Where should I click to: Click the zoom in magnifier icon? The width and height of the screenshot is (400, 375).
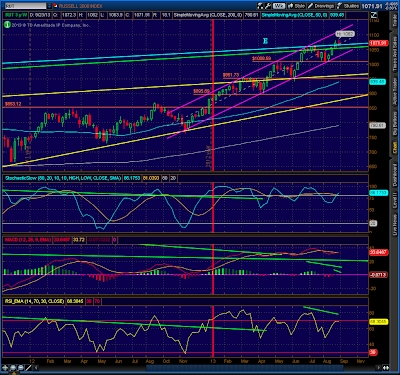click(x=13, y=368)
